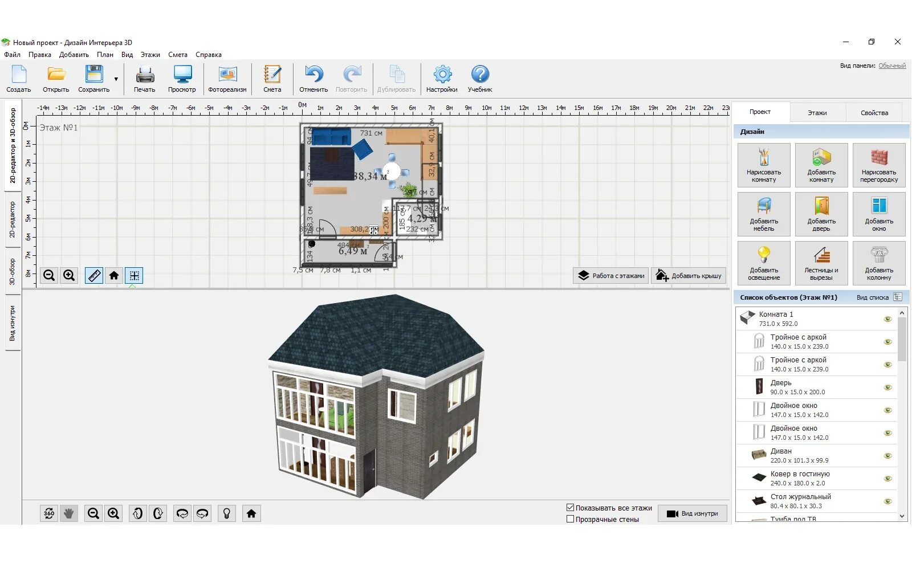The image size is (912, 588).
Task: Choose Добавить колонну tool
Action: pyautogui.click(x=879, y=263)
